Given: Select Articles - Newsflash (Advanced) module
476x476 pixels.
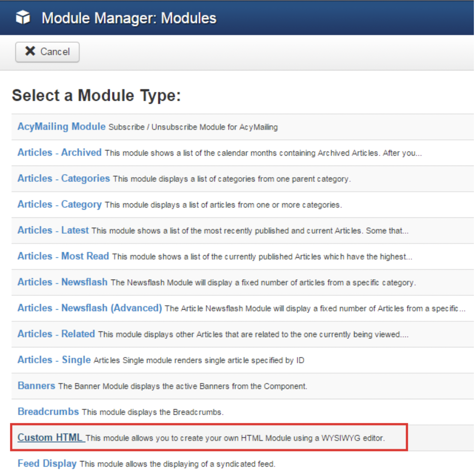Looking at the screenshot, I should [x=90, y=308].
